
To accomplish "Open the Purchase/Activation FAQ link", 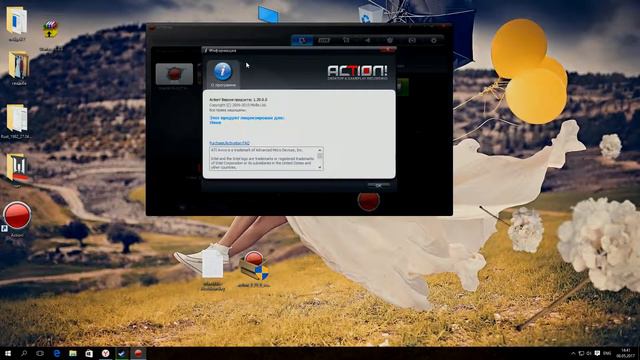I will [x=229, y=143].
